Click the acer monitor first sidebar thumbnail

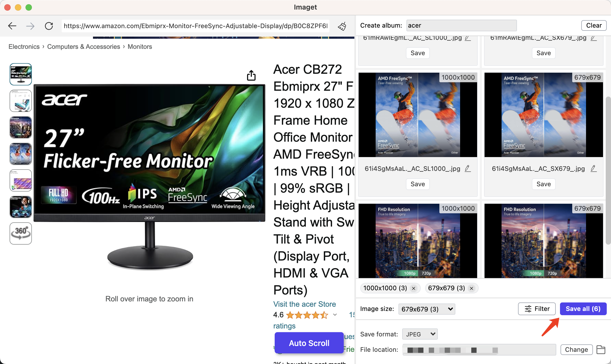[x=20, y=75]
